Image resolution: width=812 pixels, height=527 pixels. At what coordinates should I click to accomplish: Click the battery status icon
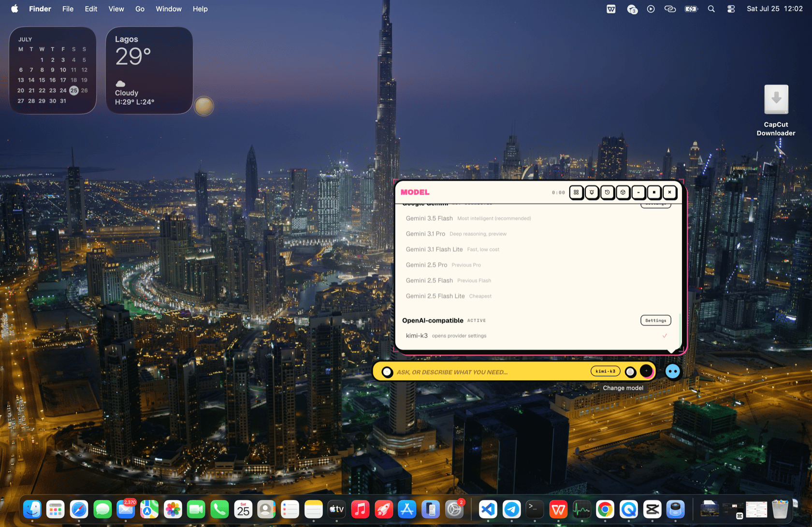(691, 9)
